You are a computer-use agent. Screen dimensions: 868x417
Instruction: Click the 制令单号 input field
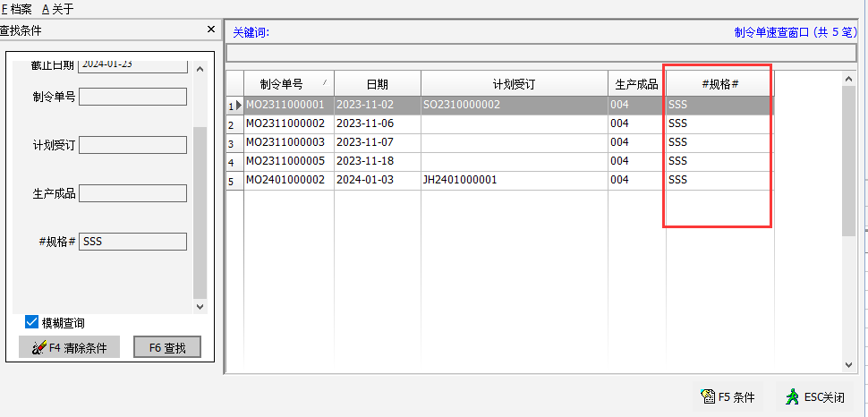132,97
